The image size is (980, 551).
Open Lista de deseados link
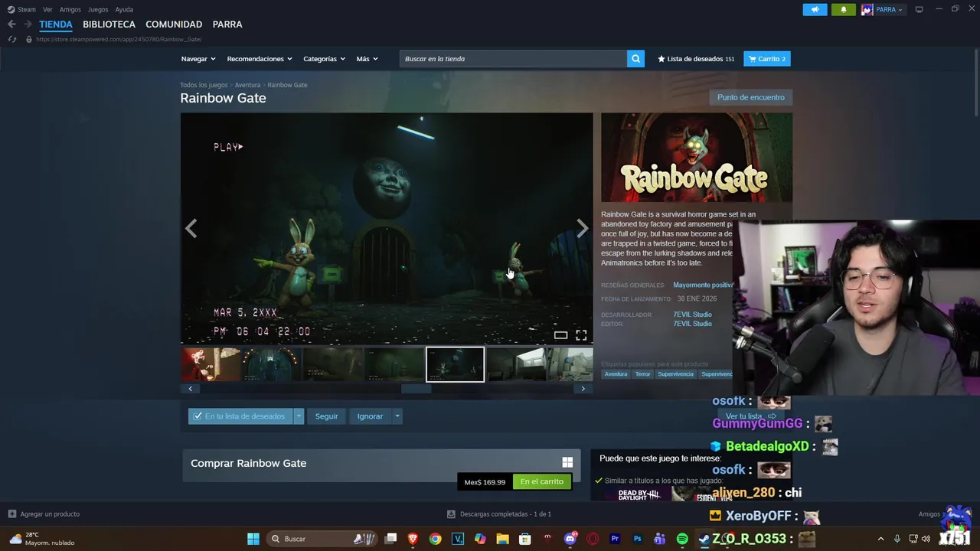click(x=696, y=59)
